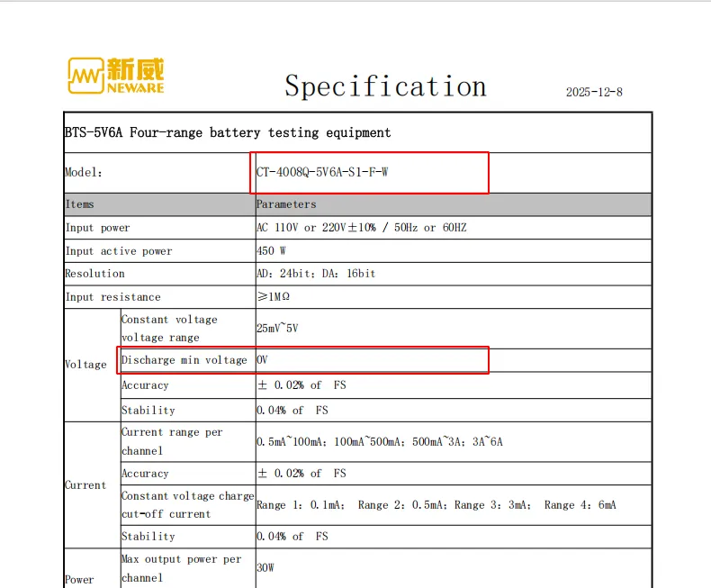The height and width of the screenshot is (588, 711).
Task: Click the Discharge min voltage label
Action: 184,360
